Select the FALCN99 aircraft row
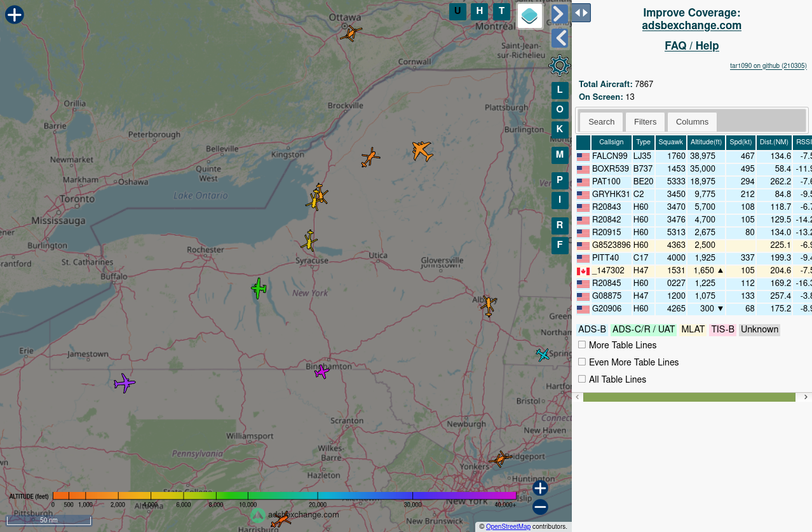This screenshot has height=532, width=812. 694,156
